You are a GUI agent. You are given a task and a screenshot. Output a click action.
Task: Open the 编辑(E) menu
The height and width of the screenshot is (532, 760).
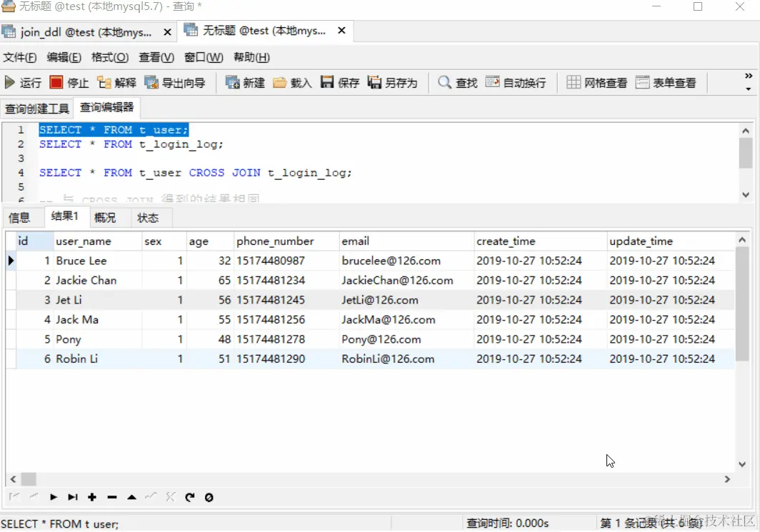click(x=64, y=57)
